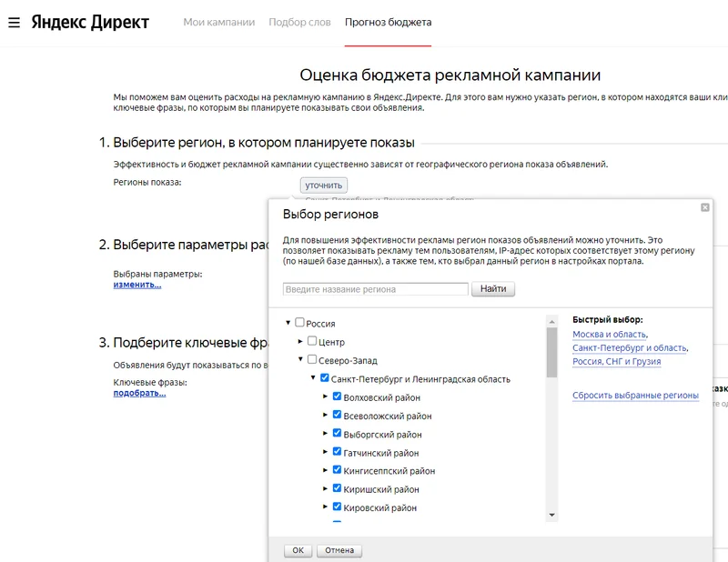Click the region list scroll-up arrow
728x562 pixels.
(x=551, y=321)
